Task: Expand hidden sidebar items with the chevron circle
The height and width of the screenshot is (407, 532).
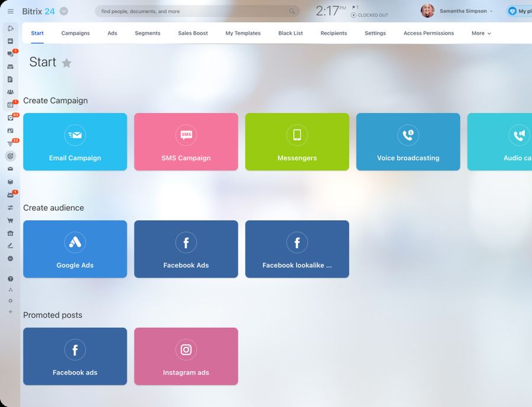Action: tap(10, 259)
